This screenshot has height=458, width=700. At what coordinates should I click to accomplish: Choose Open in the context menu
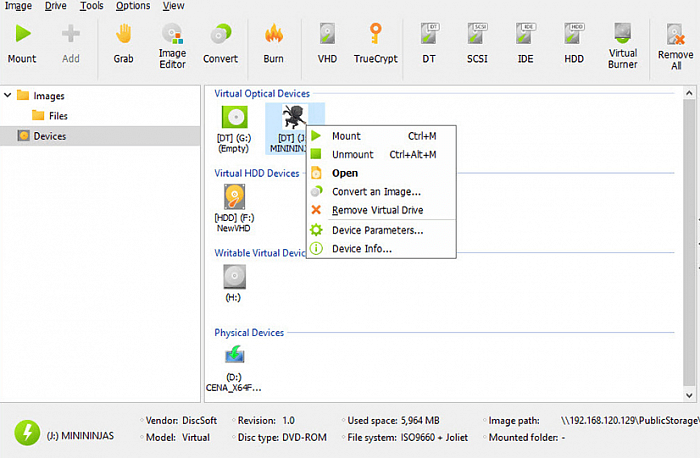tap(381, 173)
